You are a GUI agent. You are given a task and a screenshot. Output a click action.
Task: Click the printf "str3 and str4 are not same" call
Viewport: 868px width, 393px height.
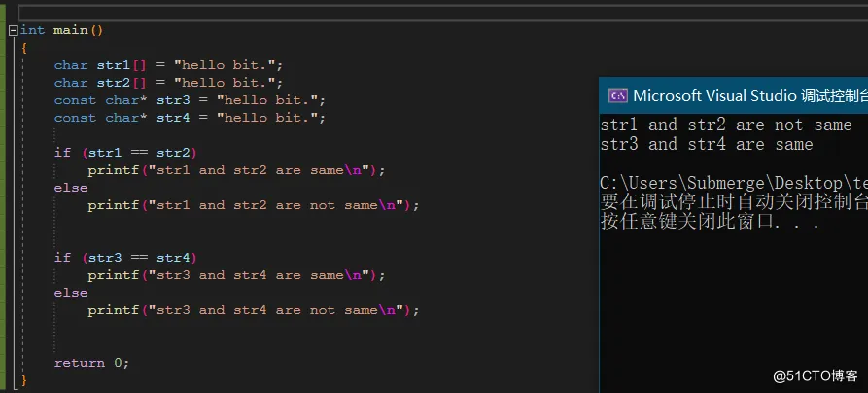(253, 310)
